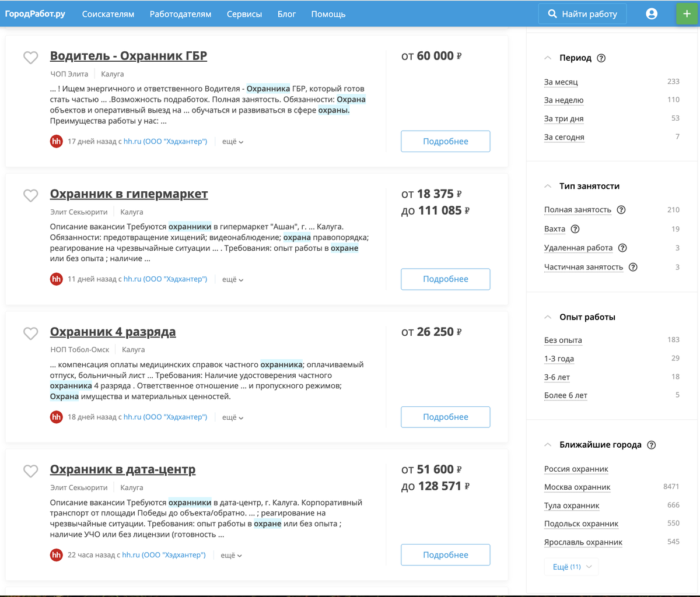
Task: Open the user profile icon
Action: (x=652, y=14)
